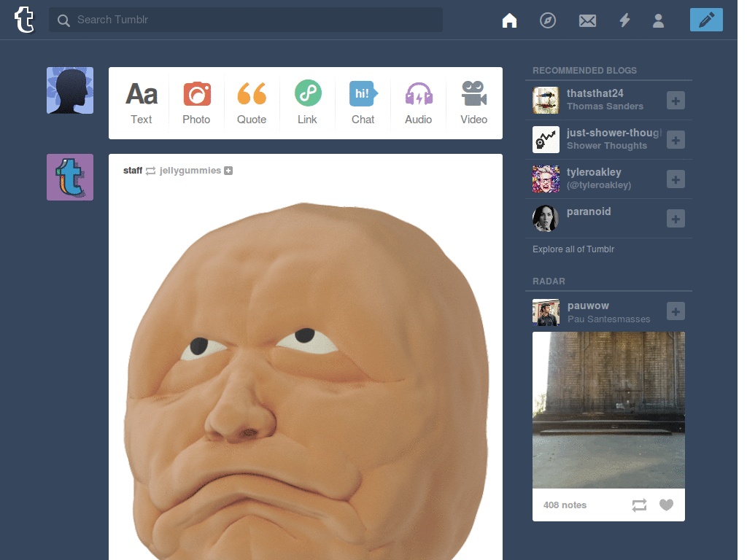Follow paranoid with plus button
Image resolution: width=747 pixels, height=560 pixels.
coord(676,219)
